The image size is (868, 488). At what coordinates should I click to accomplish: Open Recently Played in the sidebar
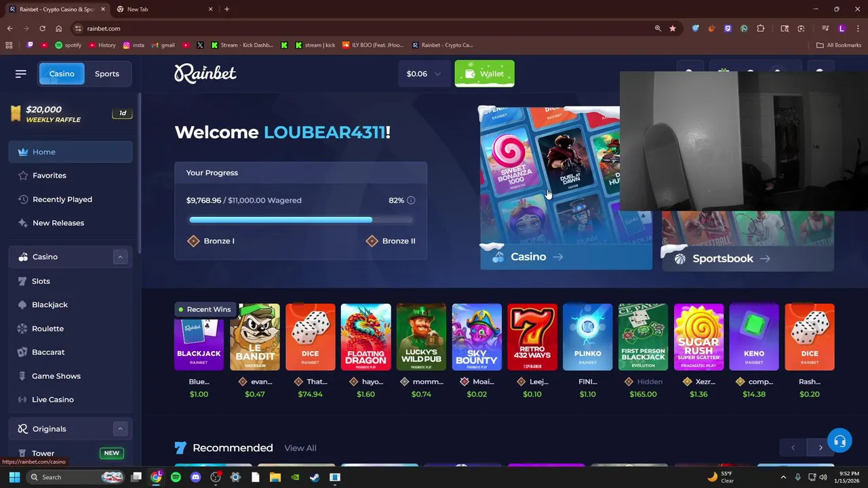coord(71,199)
